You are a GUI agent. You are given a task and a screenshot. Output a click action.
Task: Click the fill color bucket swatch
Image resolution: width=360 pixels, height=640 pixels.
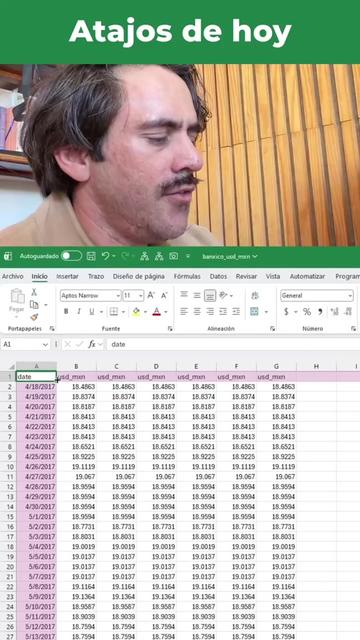click(136, 312)
